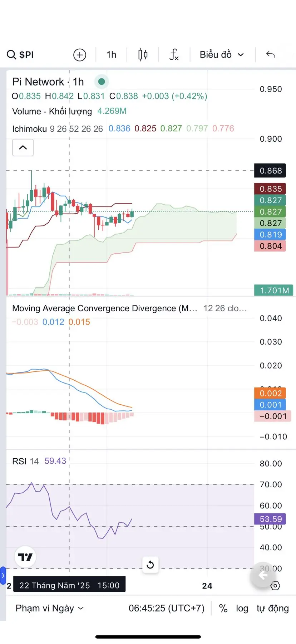296x644 pixels.
Task: Open candlestick chart style selector
Action: tap(143, 54)
